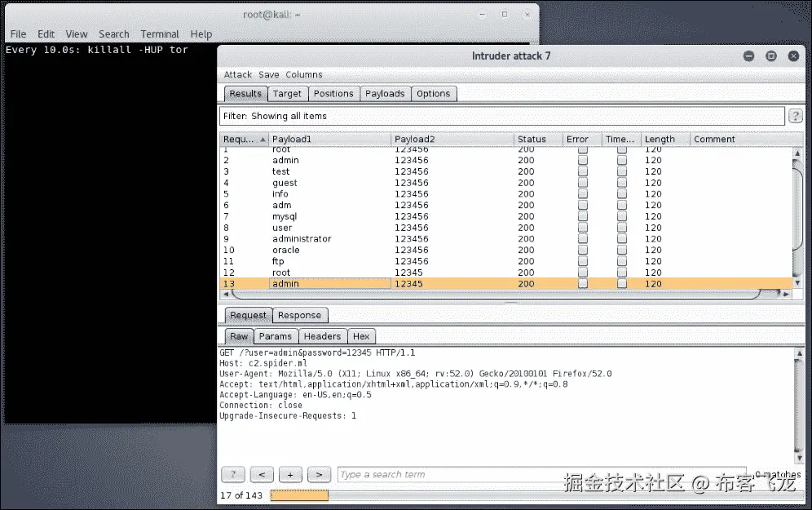Open the terminal File menu

pyautogui.click(x=18, y=34)
